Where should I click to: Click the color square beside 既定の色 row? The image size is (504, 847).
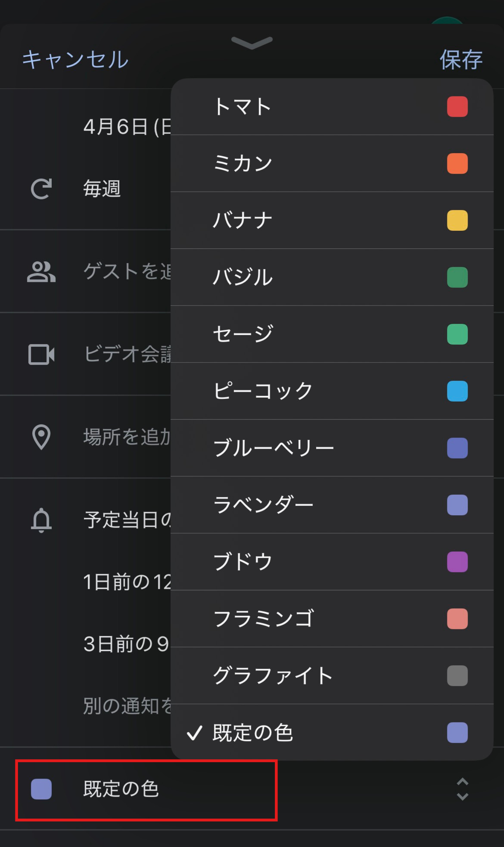41,789
